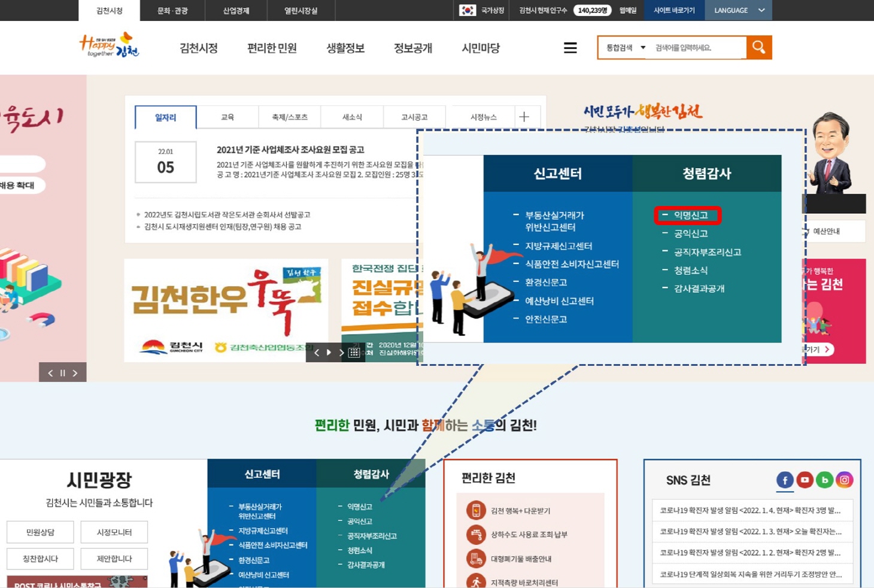Click the Instagram icon in SNS 김천
Image resolution: width=874 pixels, height=588 pixels.
pos(844,480)
